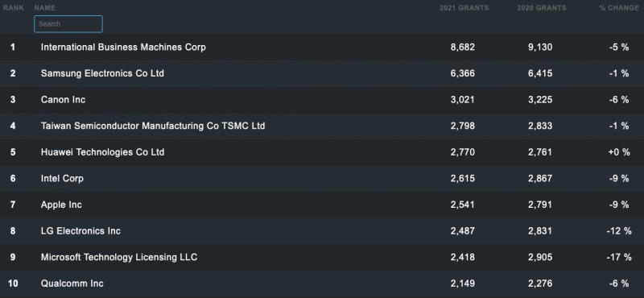Image resolution: width=644 pixels, height=298 pixels.
Task: Click IBM's 8,682 grants value for 2021
Action: (462, 48)
